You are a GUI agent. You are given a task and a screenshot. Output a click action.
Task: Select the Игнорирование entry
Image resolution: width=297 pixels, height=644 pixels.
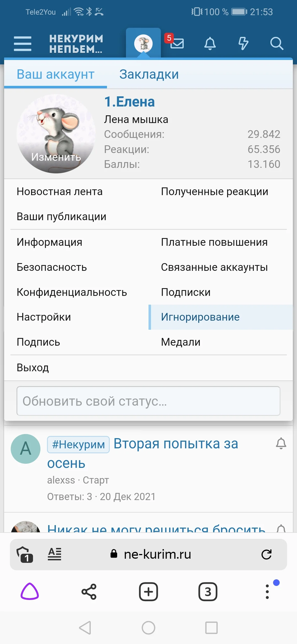(x=221, y=317)
